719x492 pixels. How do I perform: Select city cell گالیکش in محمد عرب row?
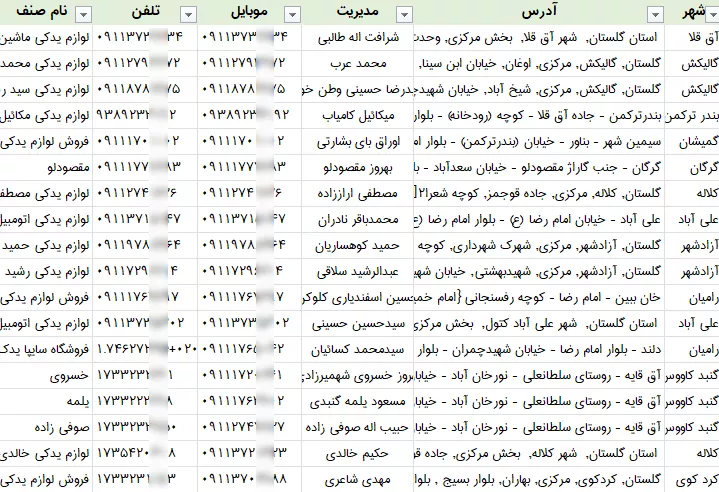coord(692,64)
